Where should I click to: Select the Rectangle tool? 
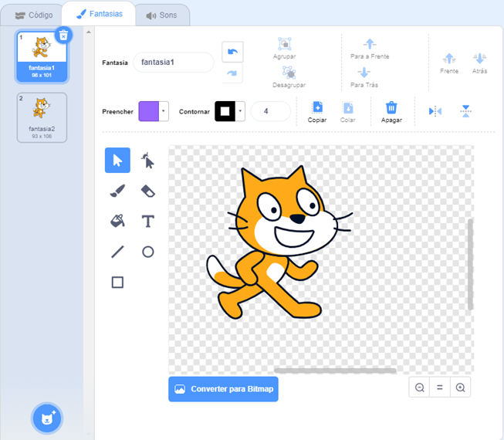coord(117,283)
